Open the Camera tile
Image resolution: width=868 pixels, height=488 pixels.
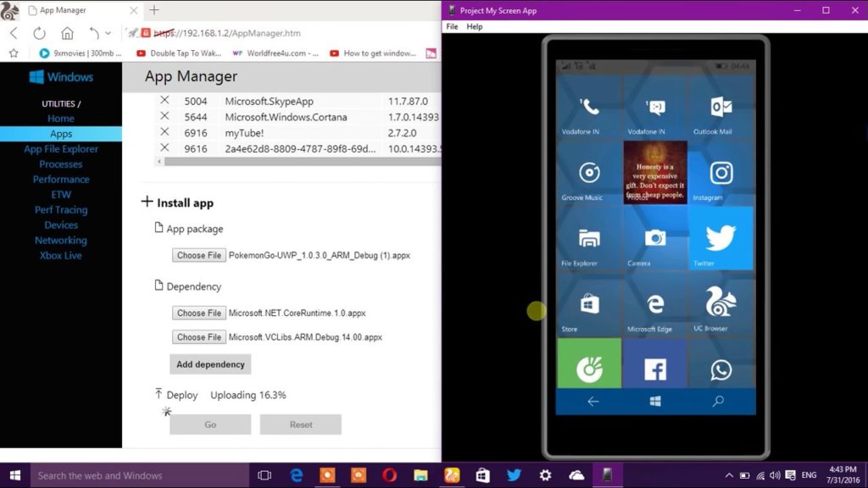(654, 238)
